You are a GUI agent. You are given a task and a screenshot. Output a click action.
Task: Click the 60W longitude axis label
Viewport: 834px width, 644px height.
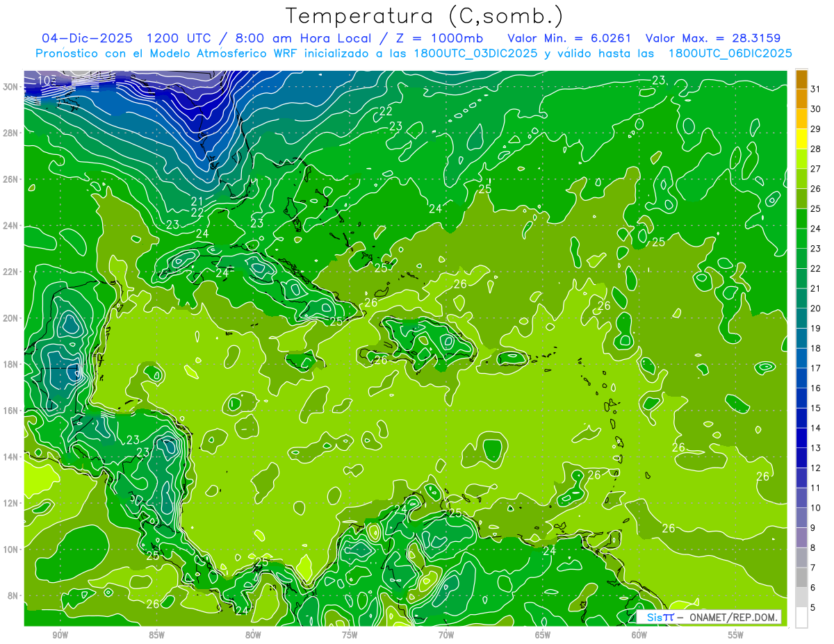639,635
